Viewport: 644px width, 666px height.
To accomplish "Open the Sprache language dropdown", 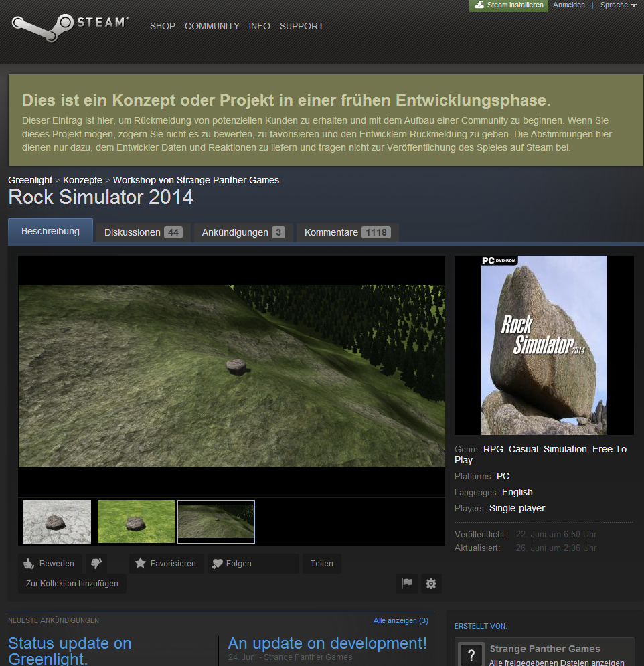I will 618,5.
